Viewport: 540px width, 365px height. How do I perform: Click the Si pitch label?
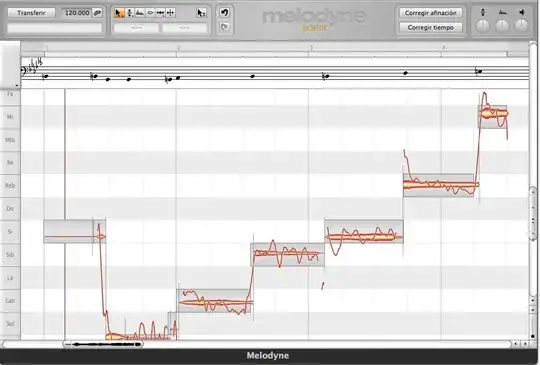pos(10,232)
